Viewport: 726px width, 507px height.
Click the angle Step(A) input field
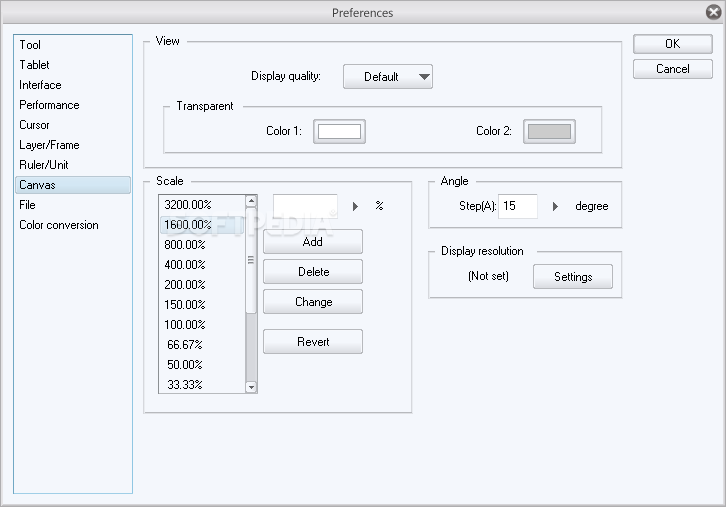click(x=517, y=206)
